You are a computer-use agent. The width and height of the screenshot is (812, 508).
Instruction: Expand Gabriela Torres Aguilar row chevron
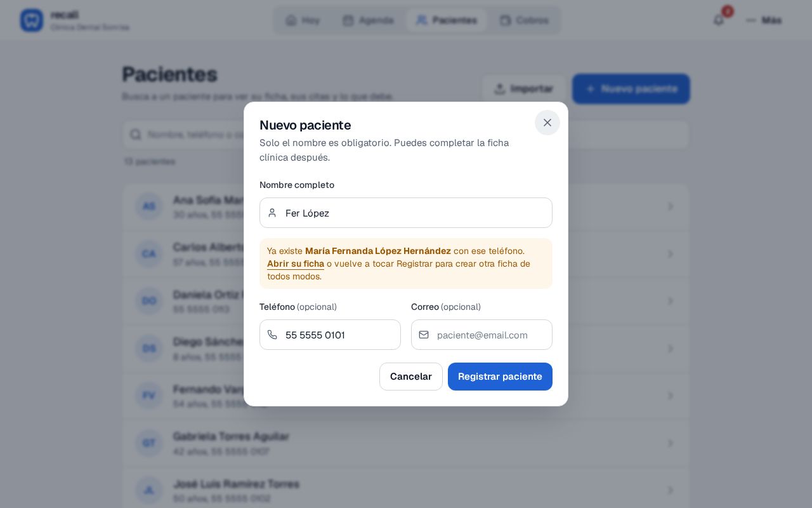point(671,443)
